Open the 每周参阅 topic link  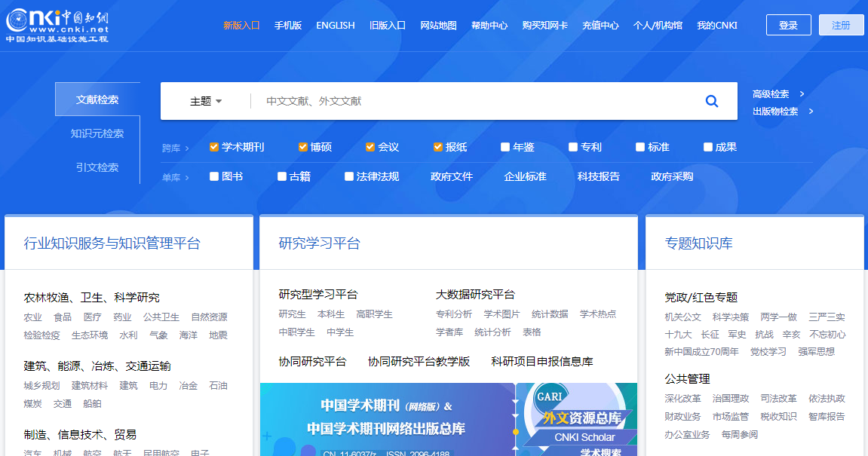click(740, 434)
